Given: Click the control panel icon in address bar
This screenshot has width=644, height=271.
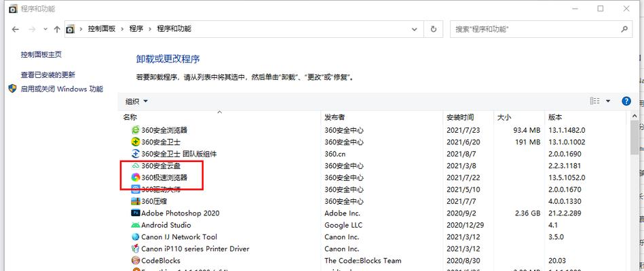Looking at the screenshot, I should [x=71, y=29].
